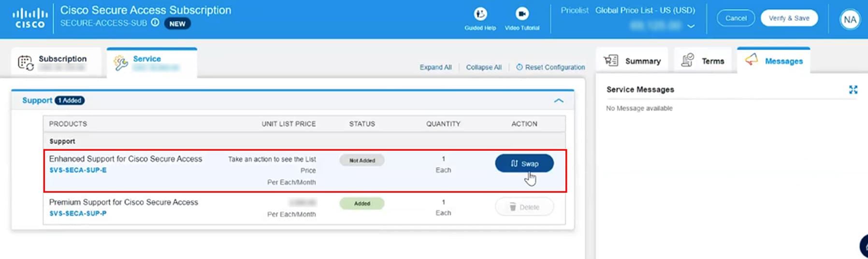Screen dimensions: 868x259
Task: Collapse the Support section chevron
Action: click(x=559, y=101)
